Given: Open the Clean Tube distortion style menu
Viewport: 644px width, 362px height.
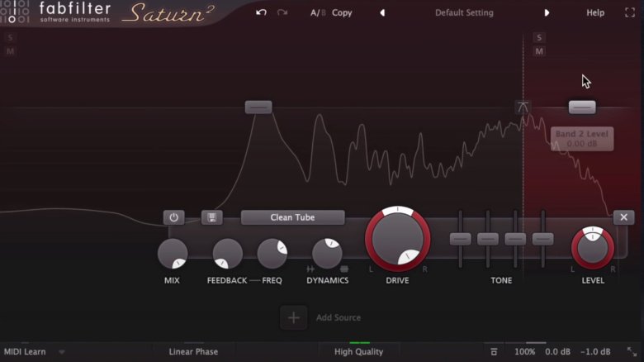Looking at the screenshot, I should click(292, 217).
